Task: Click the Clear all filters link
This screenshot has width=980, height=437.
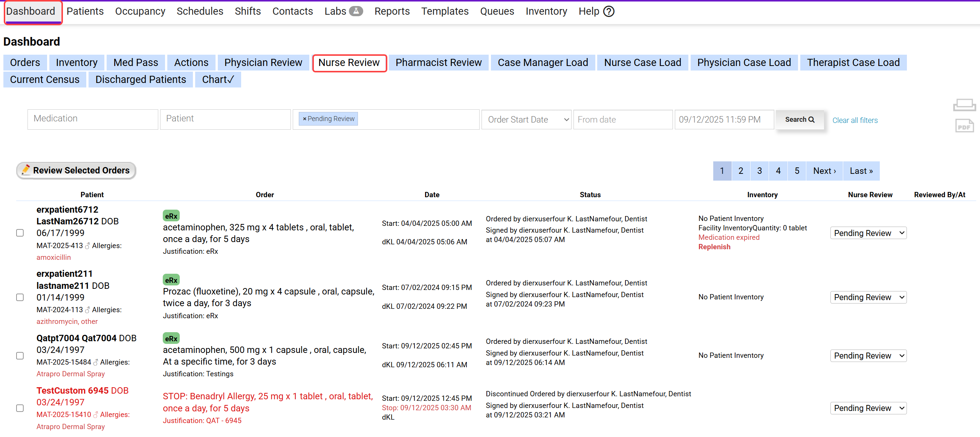Action: (855, 120)
